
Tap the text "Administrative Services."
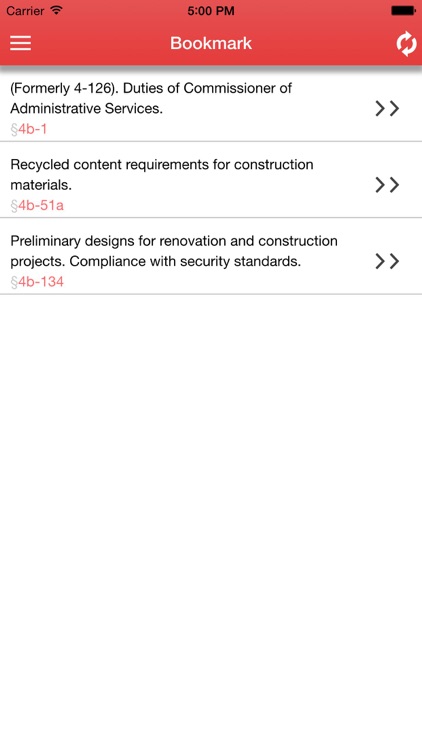coord(87,109)
